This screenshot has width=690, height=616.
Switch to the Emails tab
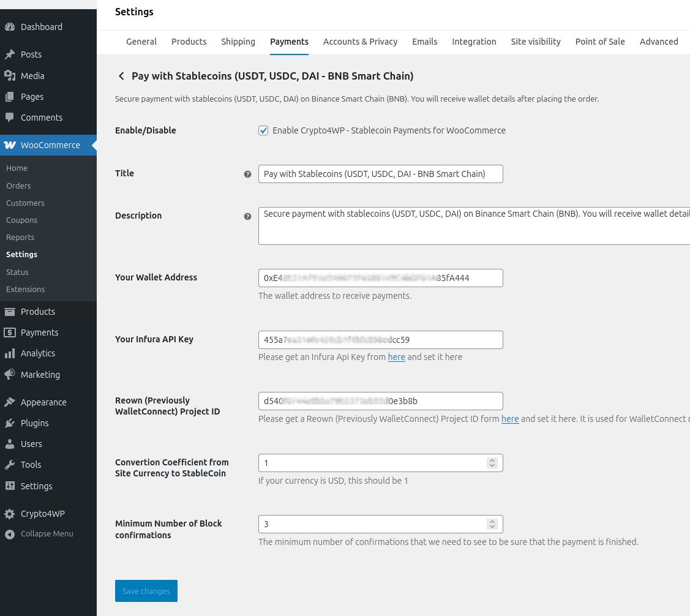pos(425,42)
